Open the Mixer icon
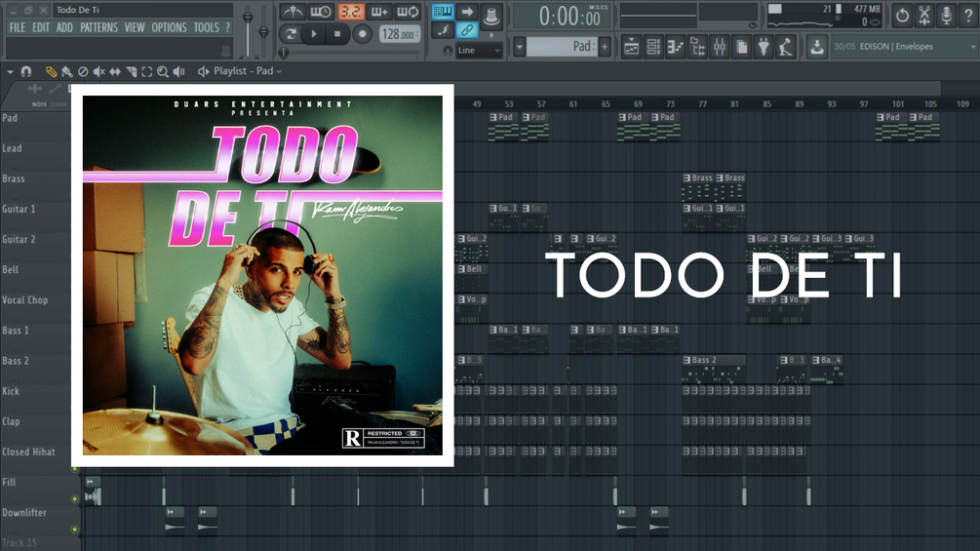Image resolution: width=980 pixels, height=551 pixels. pyautogui.click(x=720, y=47)
